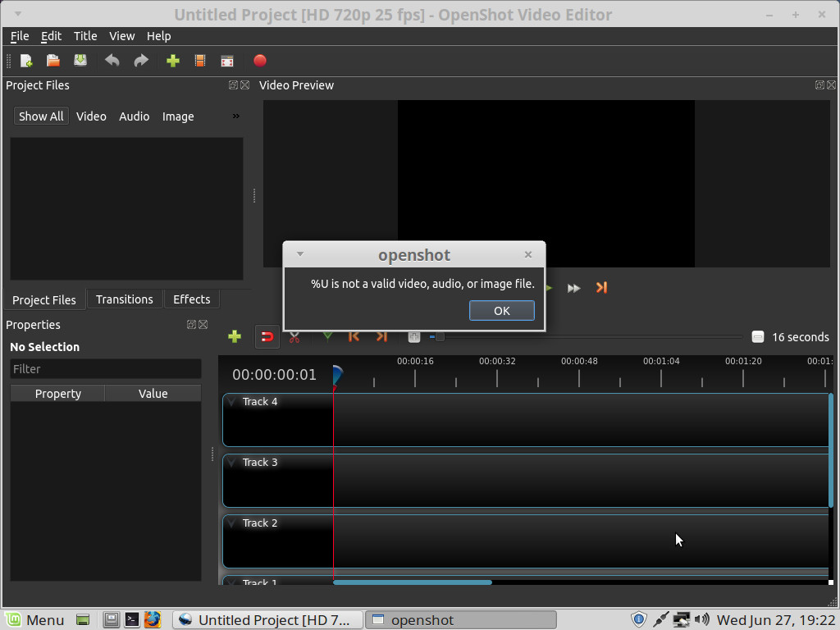Click the Choose Profile filmstrip icon
Viewport: 840px width, 630px height.
[x=200, y=61]
